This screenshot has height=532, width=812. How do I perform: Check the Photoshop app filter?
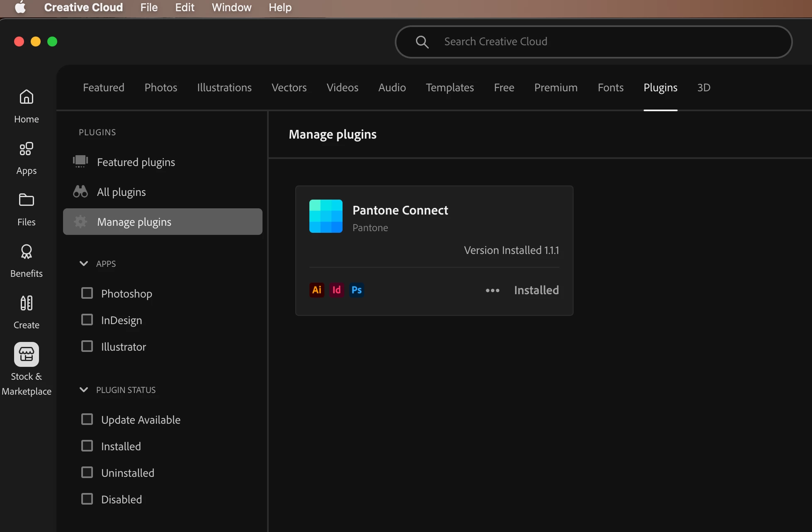87,293
